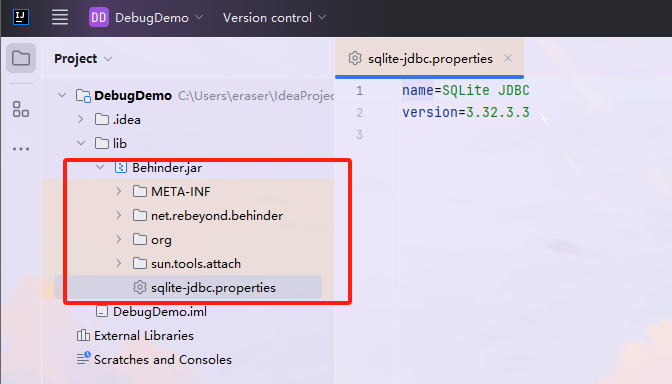Click the gear icon on the editor tab
Viewport: 672px width, 384px height.
tap(355, 58)
